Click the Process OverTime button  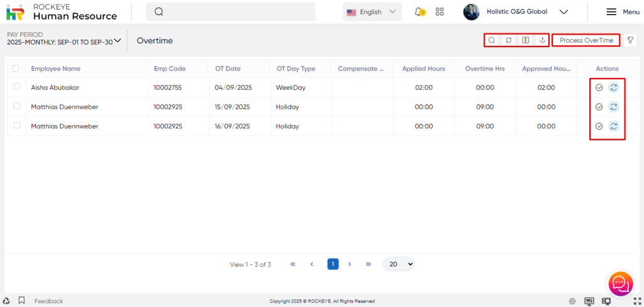tap(586, 40)
